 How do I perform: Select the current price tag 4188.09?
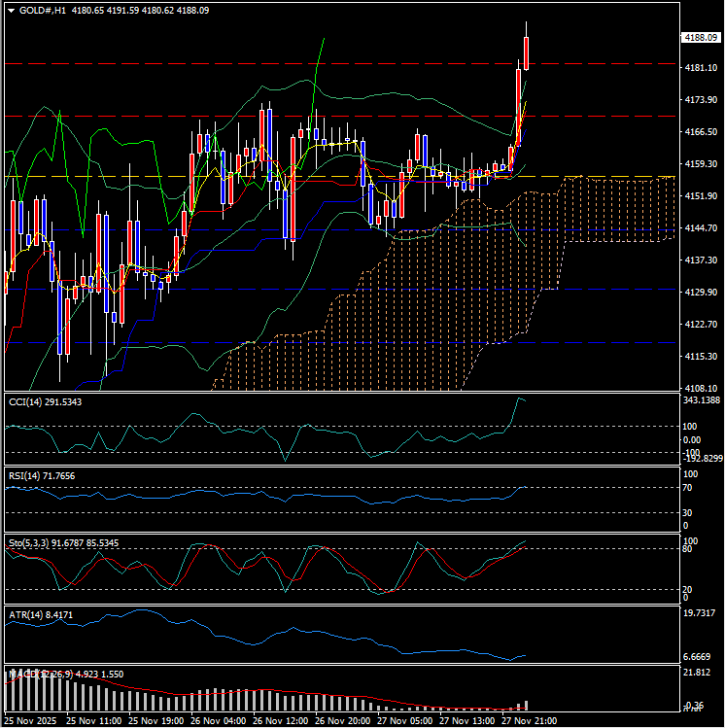pos(700,37)
